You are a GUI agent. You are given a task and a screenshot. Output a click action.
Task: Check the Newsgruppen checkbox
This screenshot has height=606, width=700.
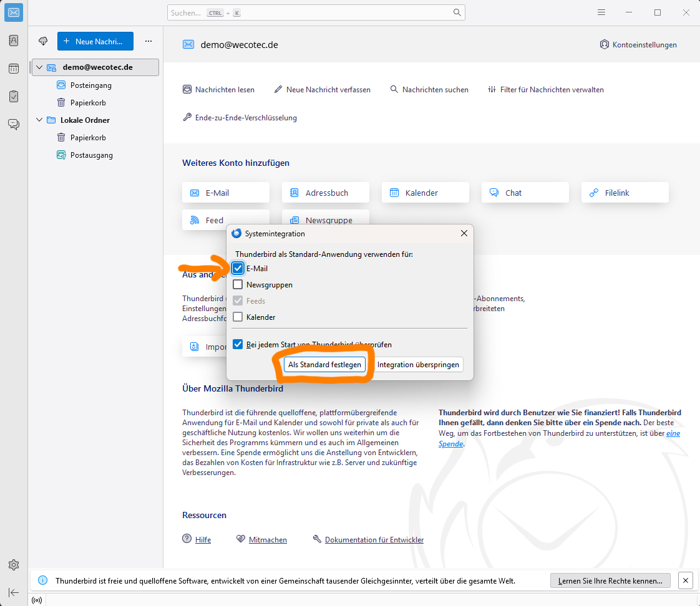click(x=238, y=284)
